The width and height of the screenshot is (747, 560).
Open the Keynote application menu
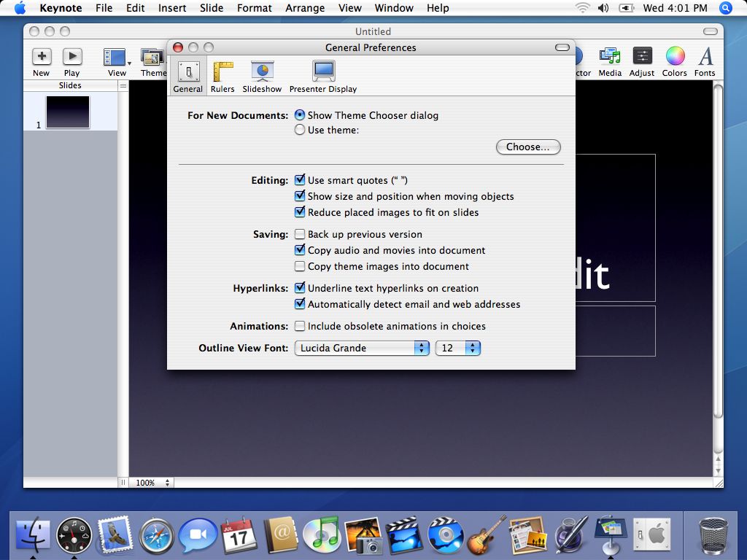tap(61, 8)
